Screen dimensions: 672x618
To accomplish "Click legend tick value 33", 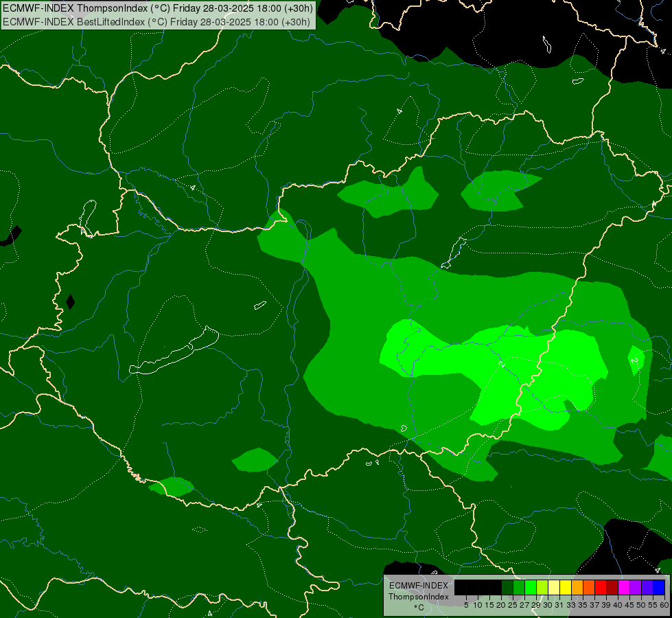I will pyautogui.click(x=571, y=605).
